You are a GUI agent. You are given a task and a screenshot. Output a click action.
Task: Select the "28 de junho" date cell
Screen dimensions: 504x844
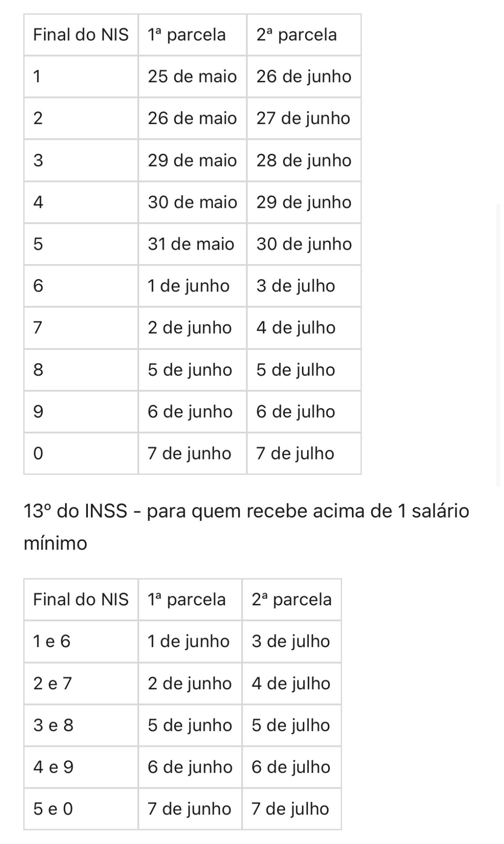pos(304,160)
